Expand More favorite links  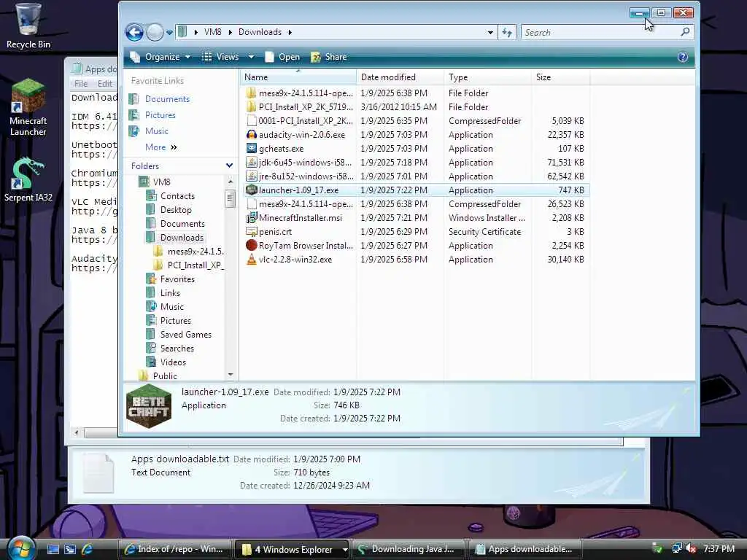pos(160,147)
